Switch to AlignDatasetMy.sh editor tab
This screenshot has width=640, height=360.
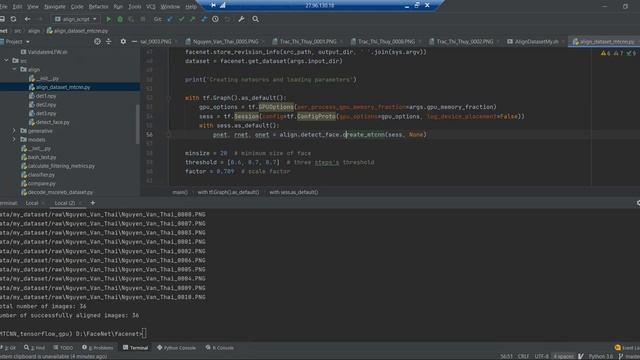click(x=536, y=42)
